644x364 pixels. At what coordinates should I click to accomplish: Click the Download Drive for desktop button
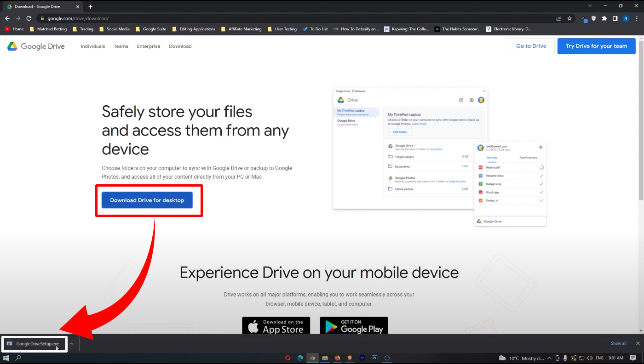(147, 200)
